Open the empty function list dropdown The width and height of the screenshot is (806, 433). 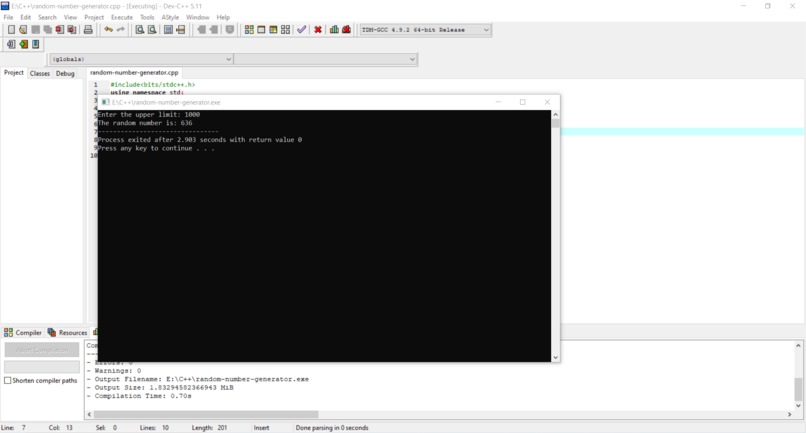[x=325, y=59]
